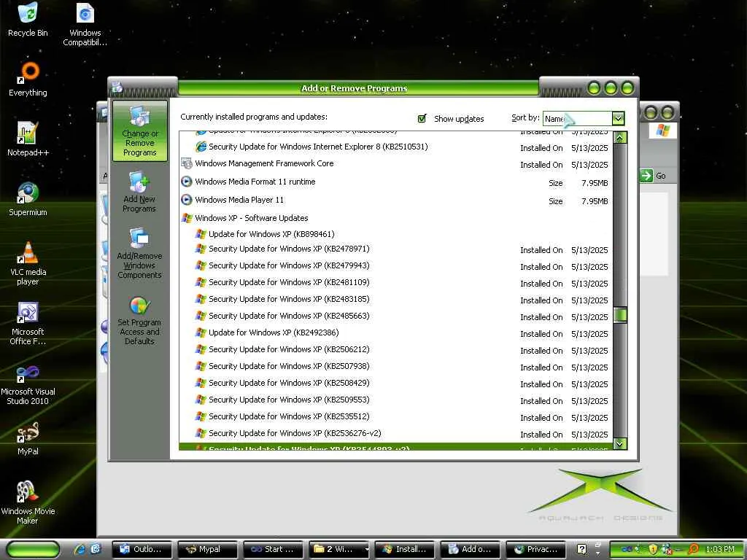Switch to Start ... taskbar button
This screenshot has width=747, height=560.
[273, 549]
